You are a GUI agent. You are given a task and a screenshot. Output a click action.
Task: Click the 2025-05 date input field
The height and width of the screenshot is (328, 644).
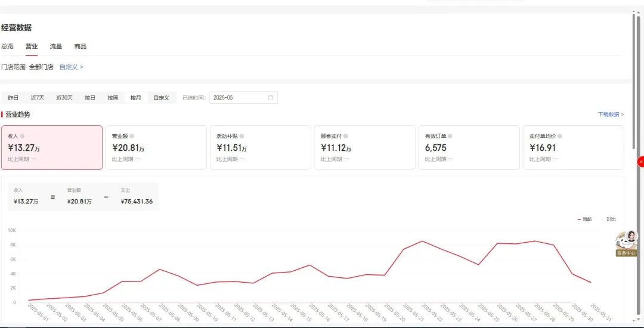tap(243, 98)
